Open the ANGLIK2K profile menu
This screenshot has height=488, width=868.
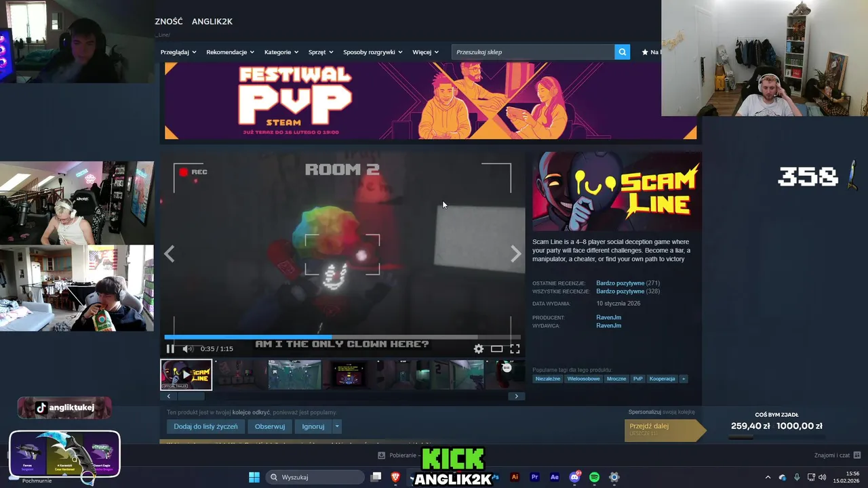212,22
